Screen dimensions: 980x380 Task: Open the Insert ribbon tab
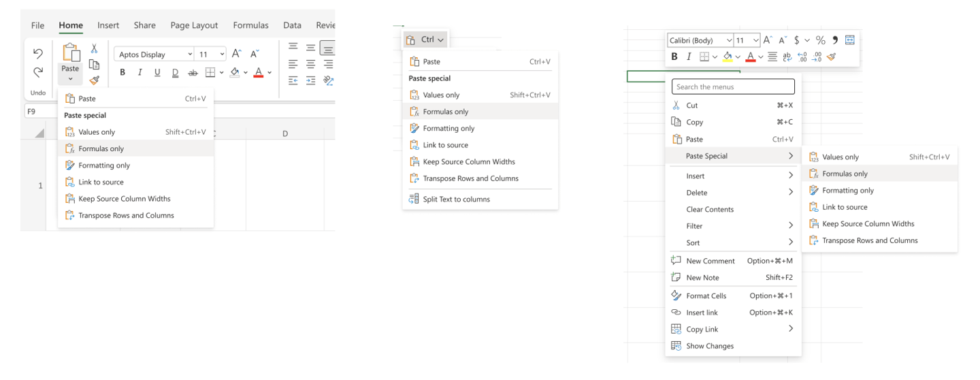[x=108, y=25]
